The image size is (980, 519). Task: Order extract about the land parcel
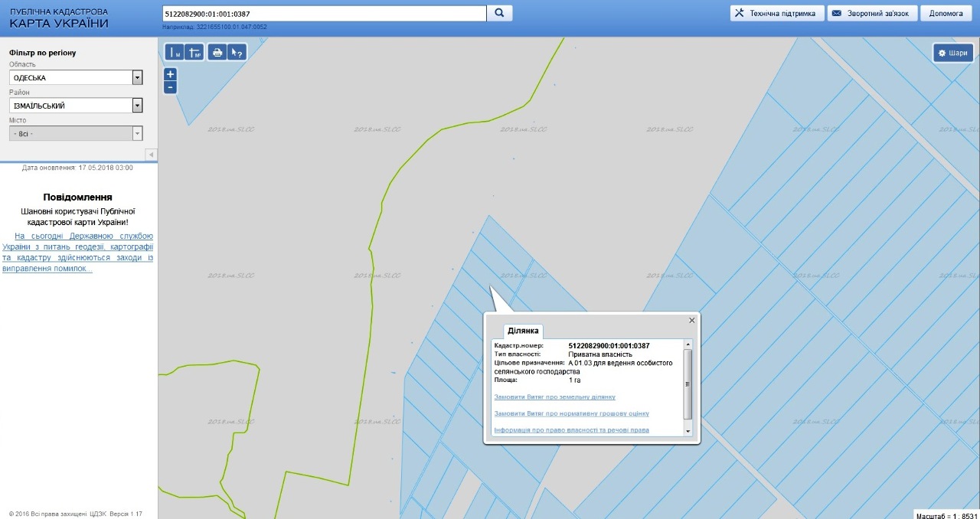click(555, 397)
